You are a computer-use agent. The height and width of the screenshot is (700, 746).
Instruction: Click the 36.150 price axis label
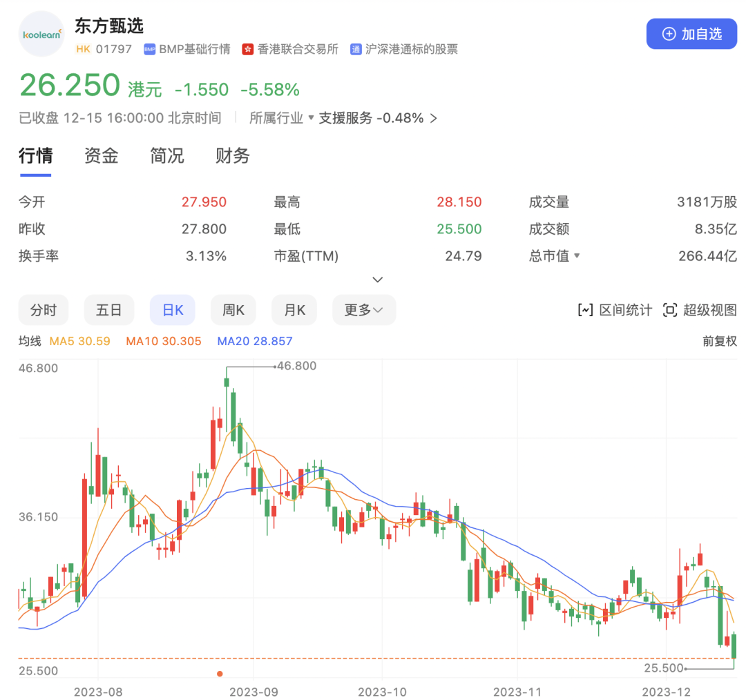coord(38,517)
